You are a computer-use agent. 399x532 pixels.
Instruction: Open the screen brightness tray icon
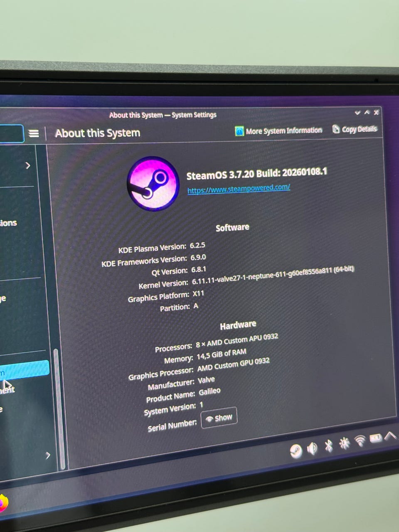tap(345, 443)
